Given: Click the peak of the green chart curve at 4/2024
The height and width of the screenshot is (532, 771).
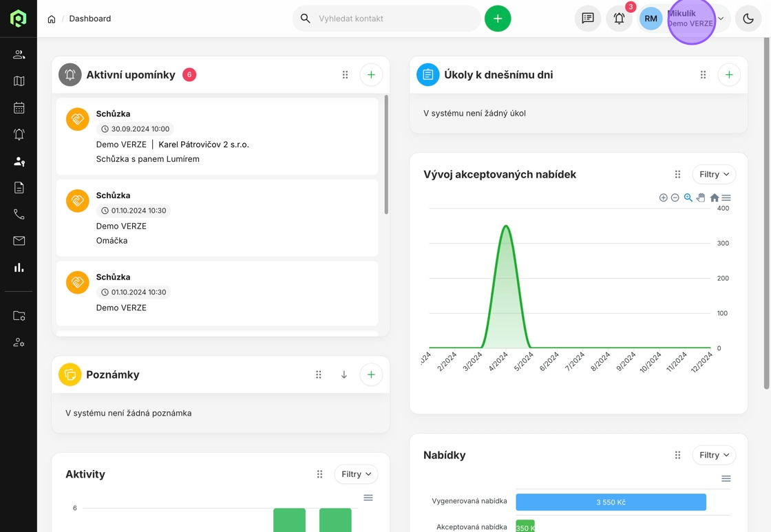Looking at the screenshot, I should pos(505,226).
